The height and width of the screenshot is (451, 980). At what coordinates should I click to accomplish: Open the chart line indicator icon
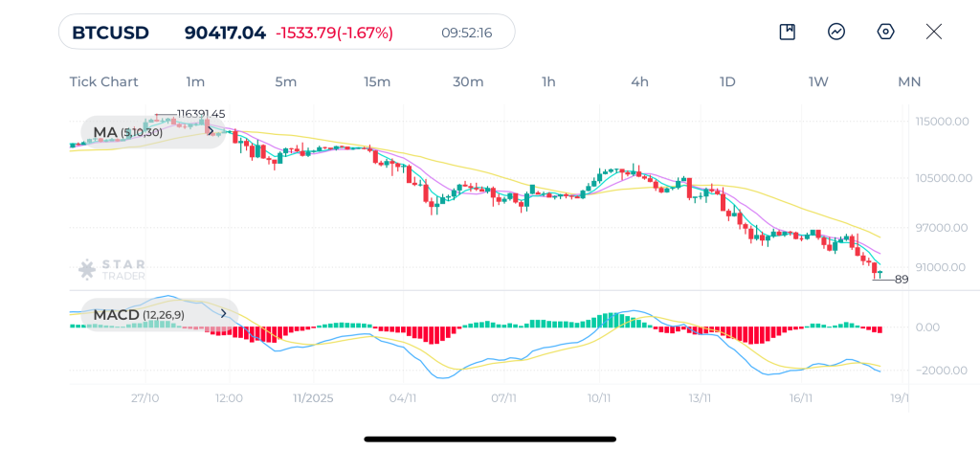pyautogui.click(x=836, y=32)
